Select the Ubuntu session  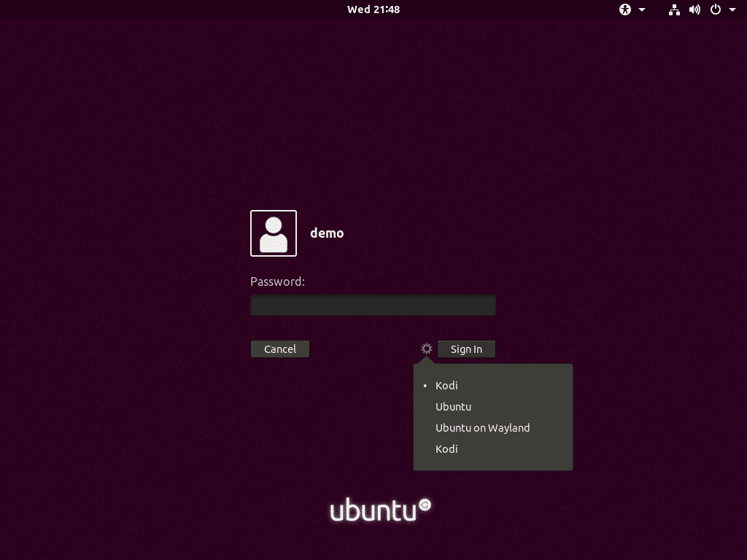click(x=493, y=407)
